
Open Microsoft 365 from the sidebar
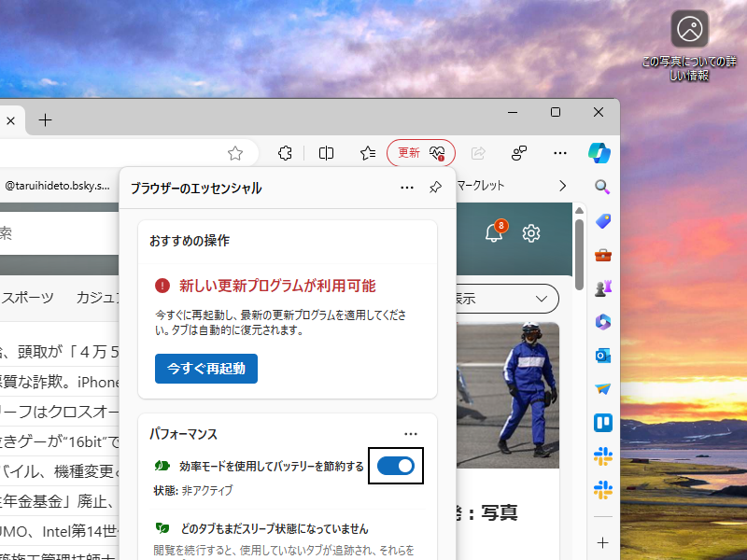coord(602,322)
